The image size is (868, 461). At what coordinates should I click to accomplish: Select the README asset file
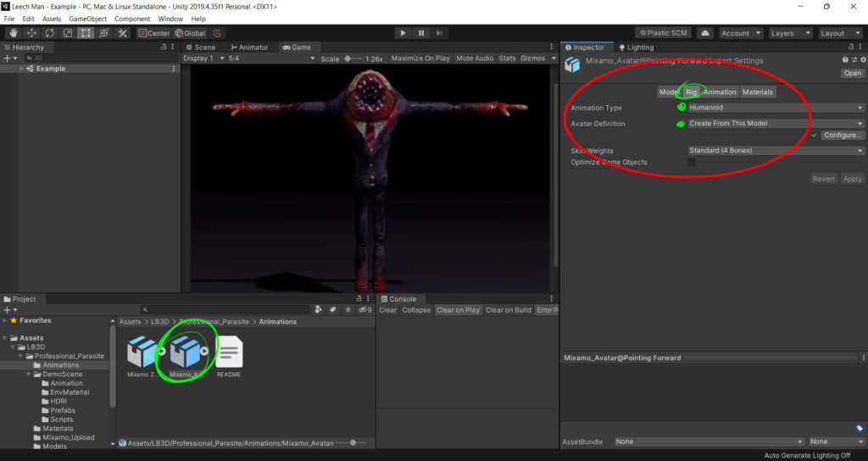pos(229,357)
